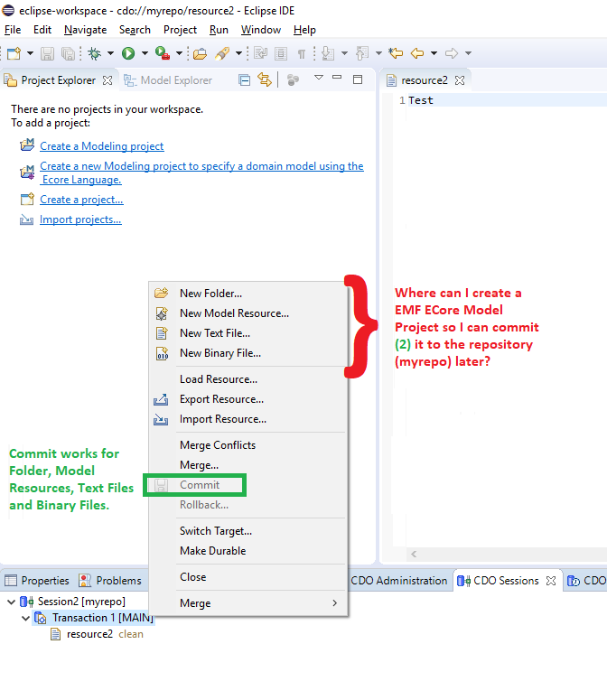The width and height of the screenshot is (607, 700).
Task: Select Merge Conflicts in context menu
Action: 248,445
